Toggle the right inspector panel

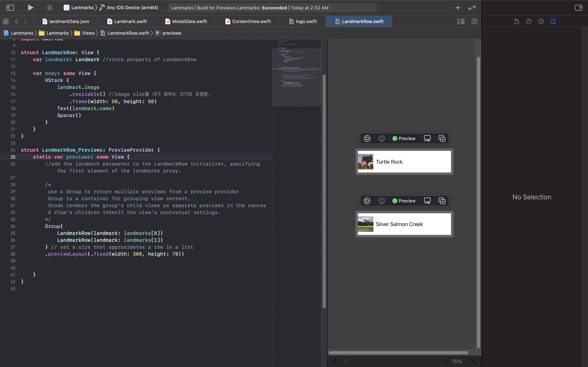coord(578,8)
